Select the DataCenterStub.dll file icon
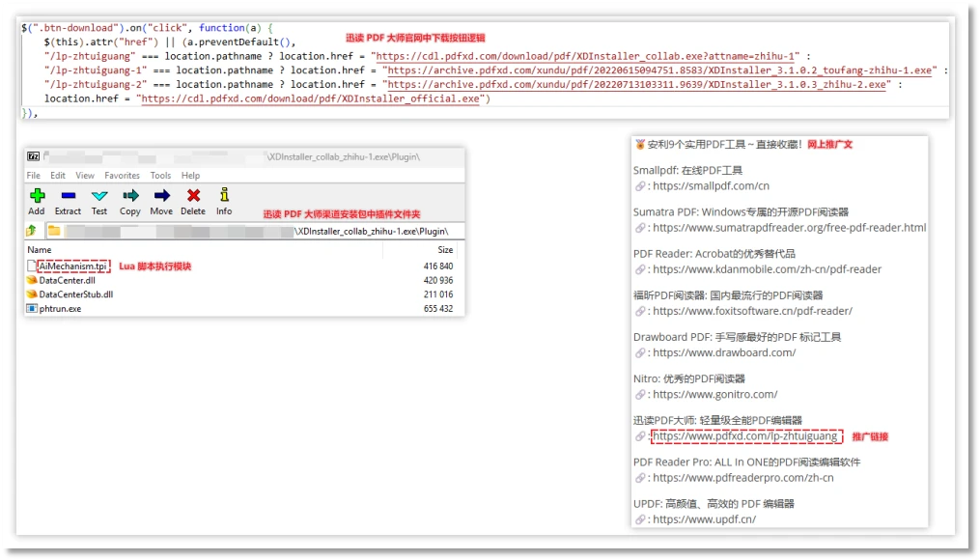Viewport: 980px width, 560px height. [32, 294]
